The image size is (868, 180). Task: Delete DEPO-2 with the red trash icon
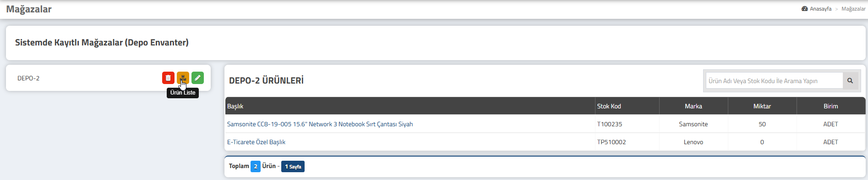[168, 78]
